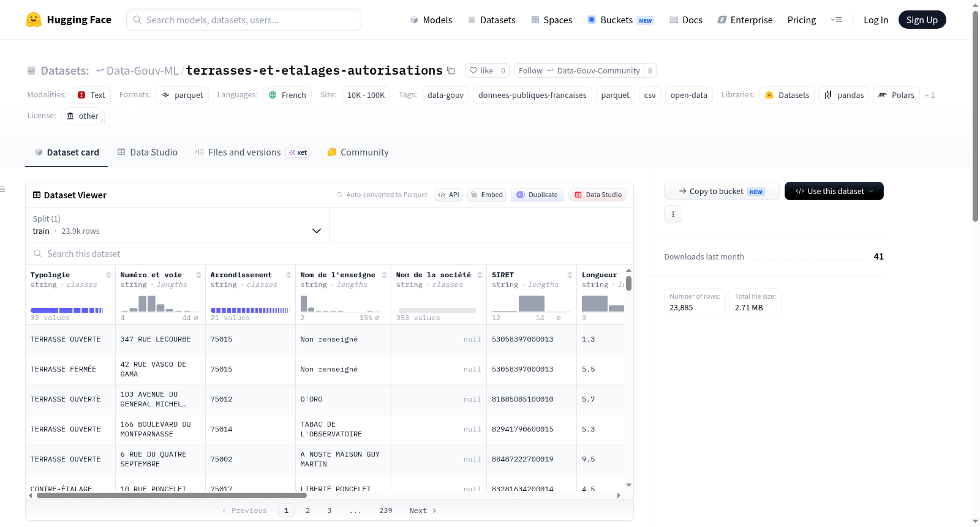Click the Typologie distribution bar chart
Viewport: 980px width, 527px height.
point(67,310)
